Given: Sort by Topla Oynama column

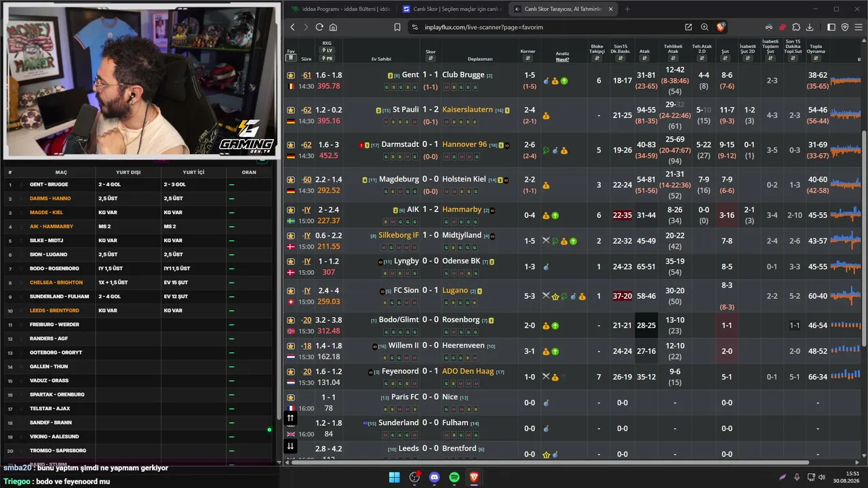Looking at the screenshot, I should 816,59.
